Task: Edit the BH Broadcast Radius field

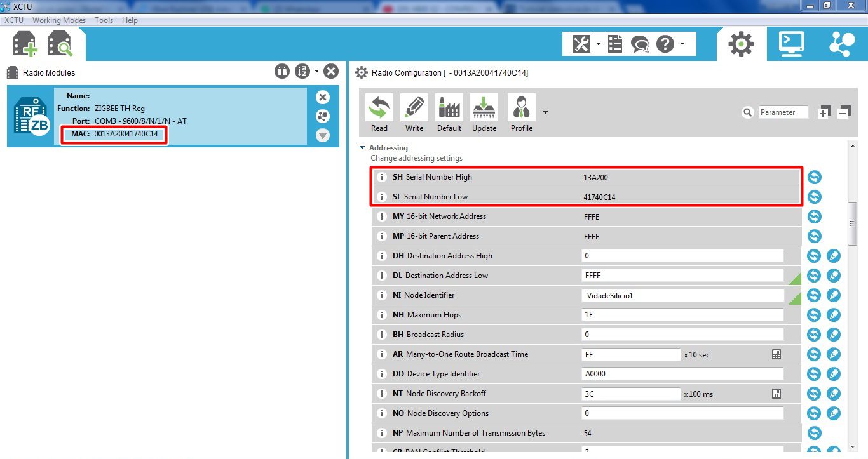Action: (682, 335)
